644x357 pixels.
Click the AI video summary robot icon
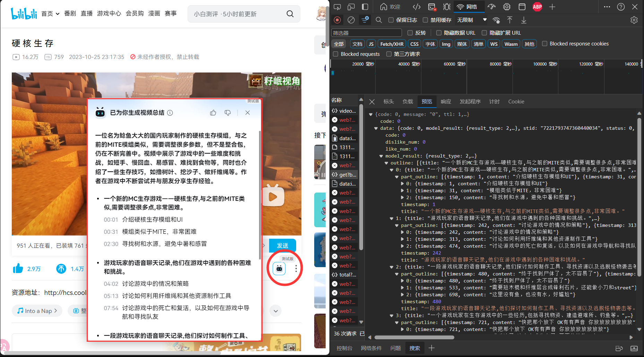(x=279, y=269)
